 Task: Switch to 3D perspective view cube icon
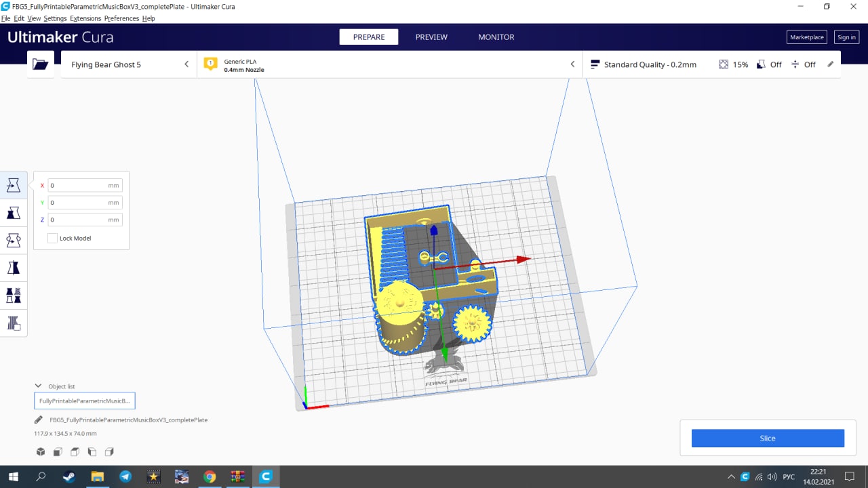(x=41, y=452)
